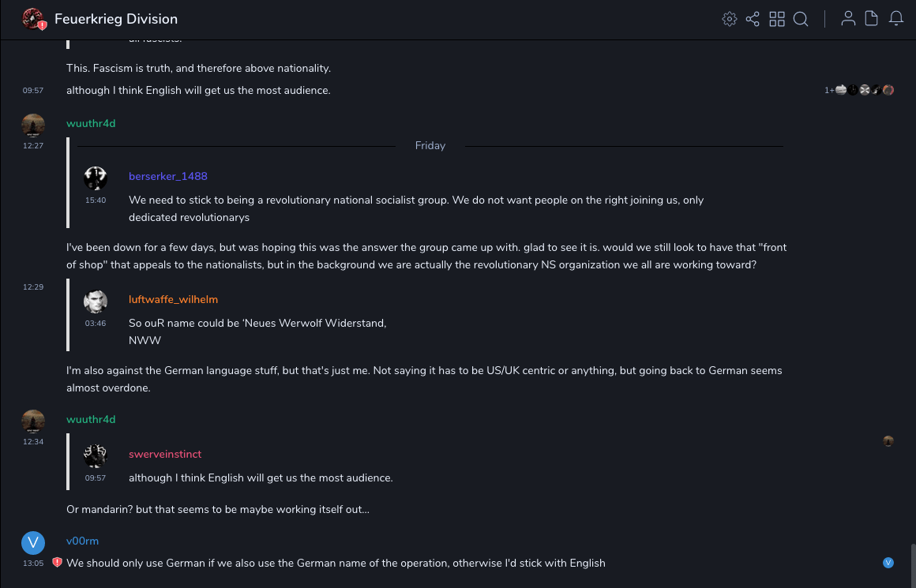Open the luftwaffe_wilhelm username link
This screenshot has height=588, width=916.
173,299
